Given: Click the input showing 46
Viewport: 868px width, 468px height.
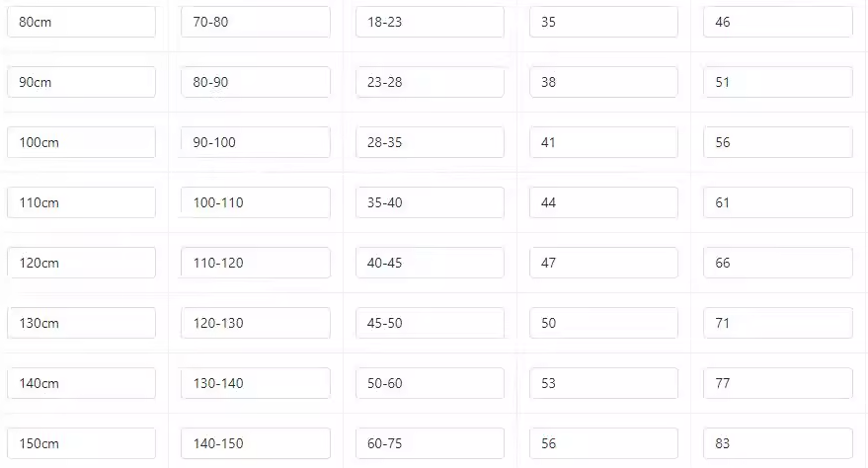Looking at the screenshot, I should (x=777, y=22).
